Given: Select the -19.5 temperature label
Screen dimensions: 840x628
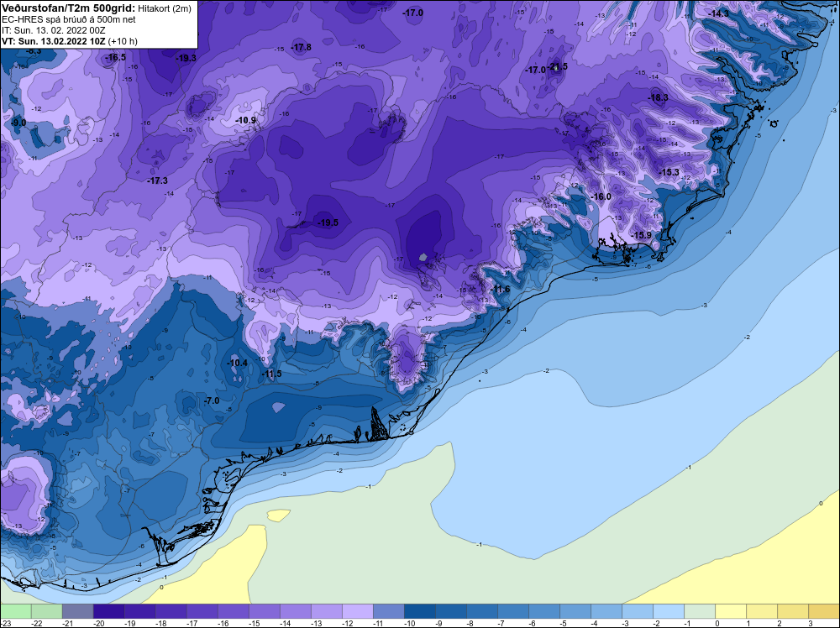Looking at the screenshot, I should [328, 222].
